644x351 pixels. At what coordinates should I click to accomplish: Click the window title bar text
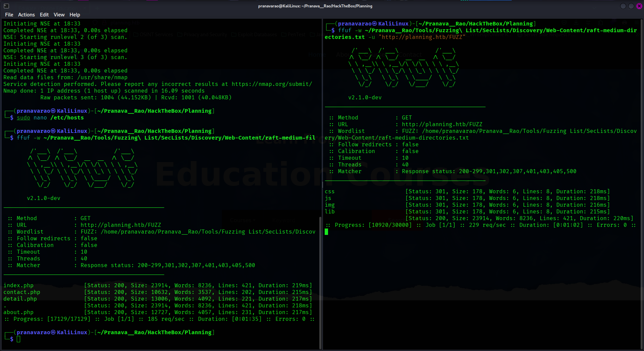click(315, 6)
